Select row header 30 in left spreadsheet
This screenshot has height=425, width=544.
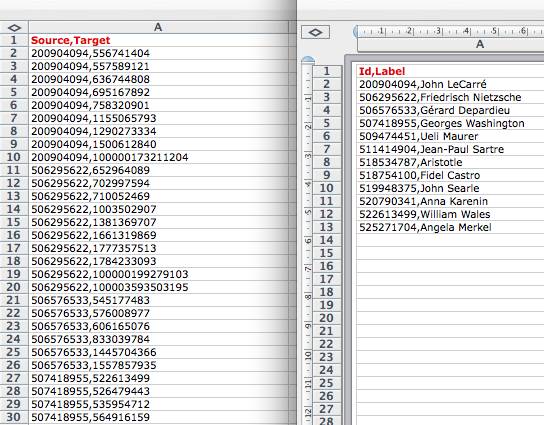14,417
